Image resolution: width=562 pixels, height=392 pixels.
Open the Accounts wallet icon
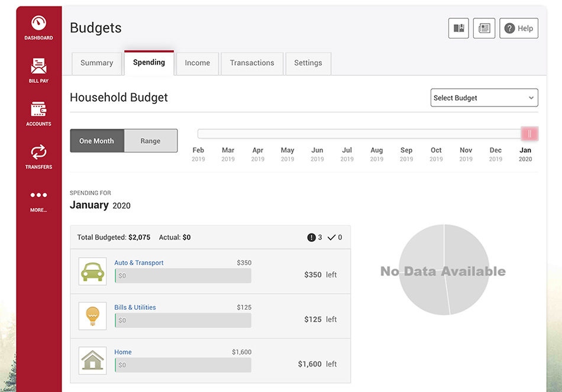tap(38, 109)
